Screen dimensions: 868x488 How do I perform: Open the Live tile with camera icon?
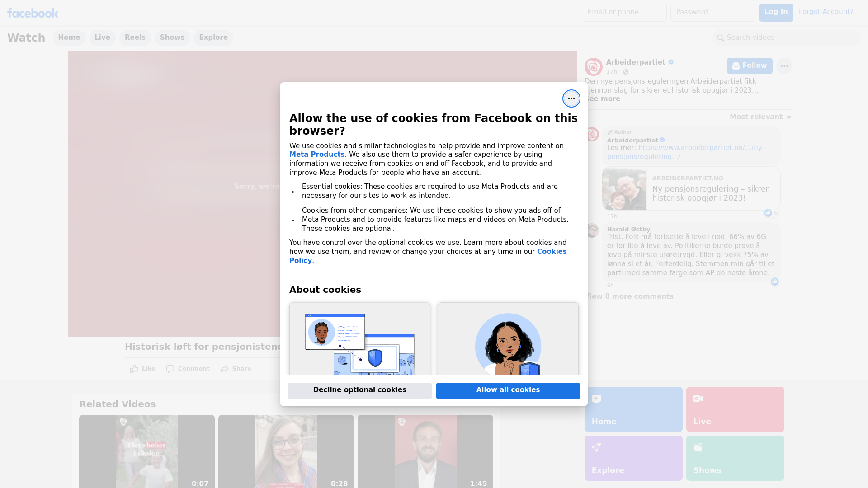point(735,409)
